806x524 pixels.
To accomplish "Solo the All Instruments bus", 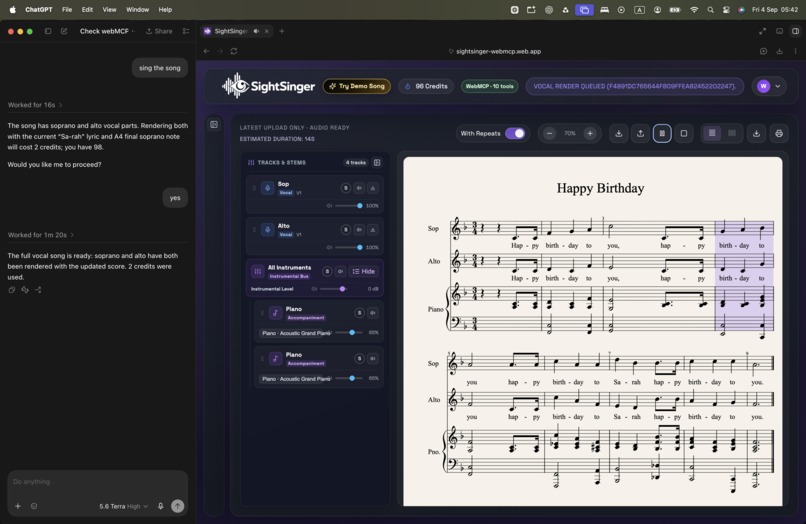I will (x=327, y=272).
